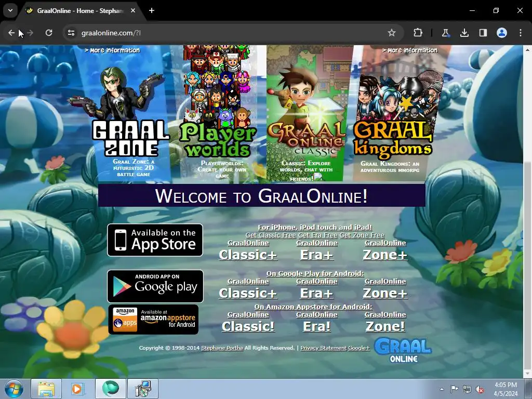Viewport: 532px width, 399px height.
Task: Click More information above Graal Kingdoms
Action: pyautogui.click(x=410, y=50)
